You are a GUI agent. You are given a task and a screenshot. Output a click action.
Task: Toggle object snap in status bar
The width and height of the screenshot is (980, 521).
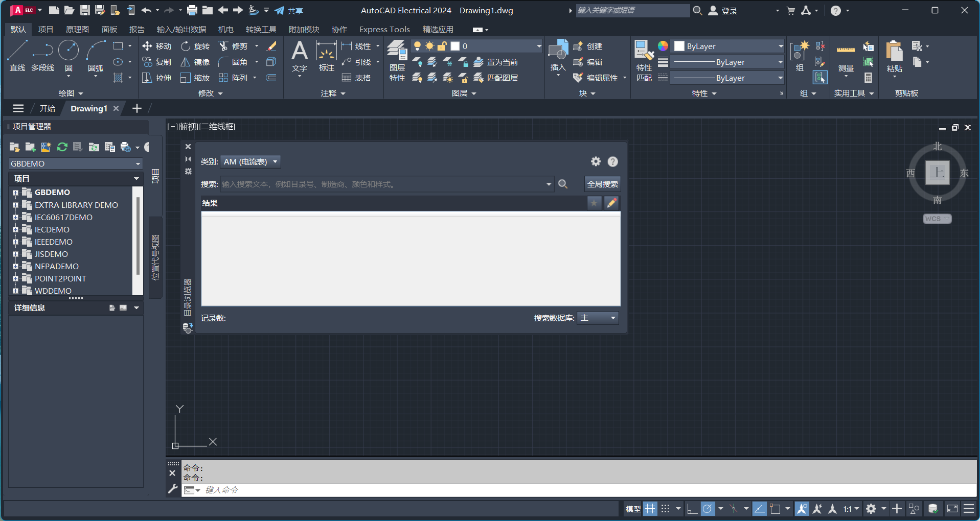pos(776,509)
